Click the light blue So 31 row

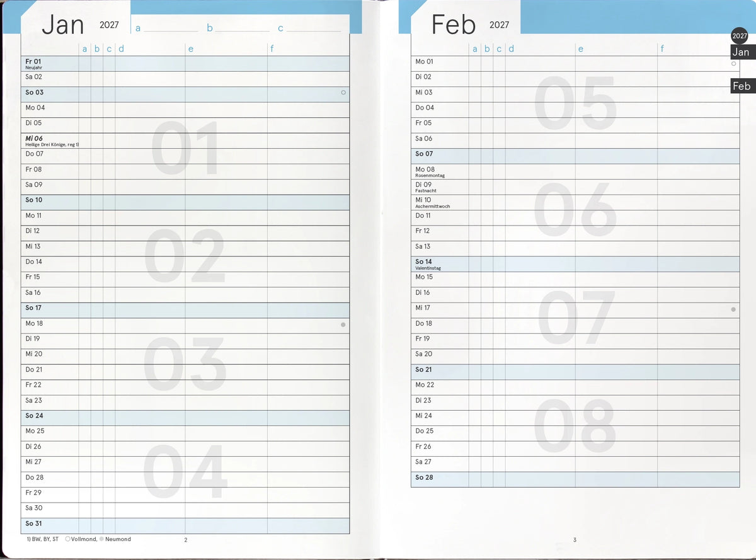click(185, 526)
